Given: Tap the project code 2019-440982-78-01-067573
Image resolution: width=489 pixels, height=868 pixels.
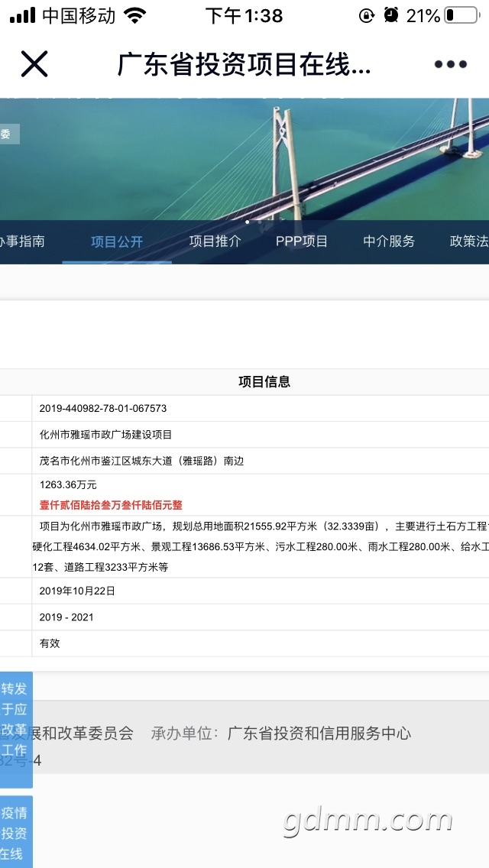Looking at the screenshot, I should point(103,409).
